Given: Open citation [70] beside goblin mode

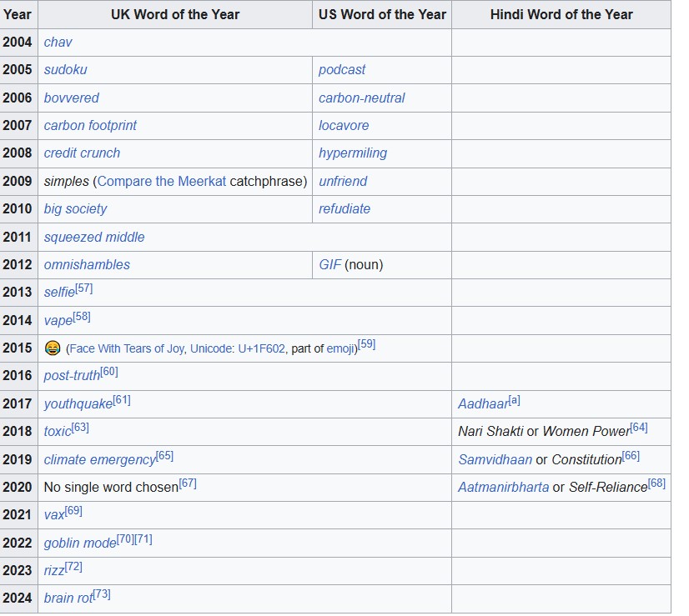Looking at the screenshot, I should tap(126, 539).
